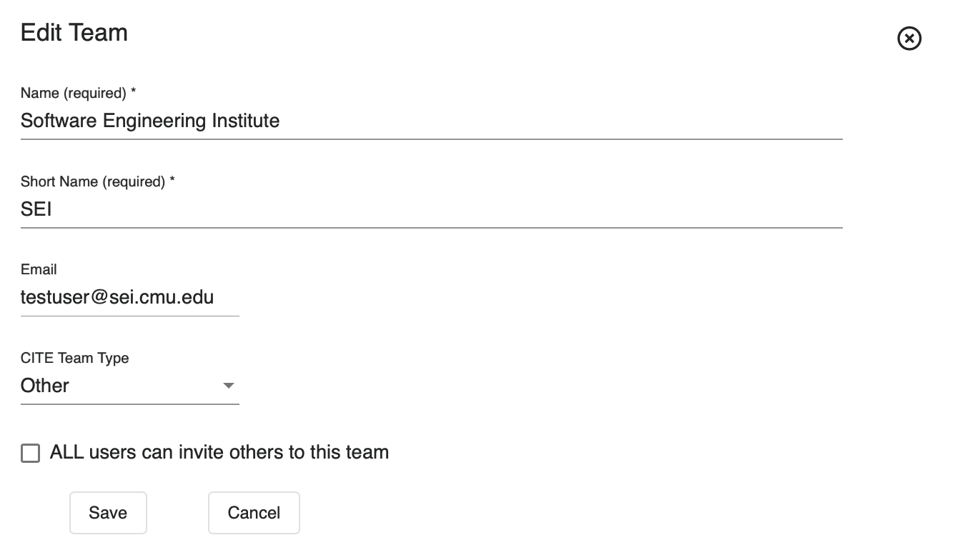Open the CITE Team Type selector arrow
This screenshot has height=560, width=955.
pyautogui.click(x=229, y=386)
